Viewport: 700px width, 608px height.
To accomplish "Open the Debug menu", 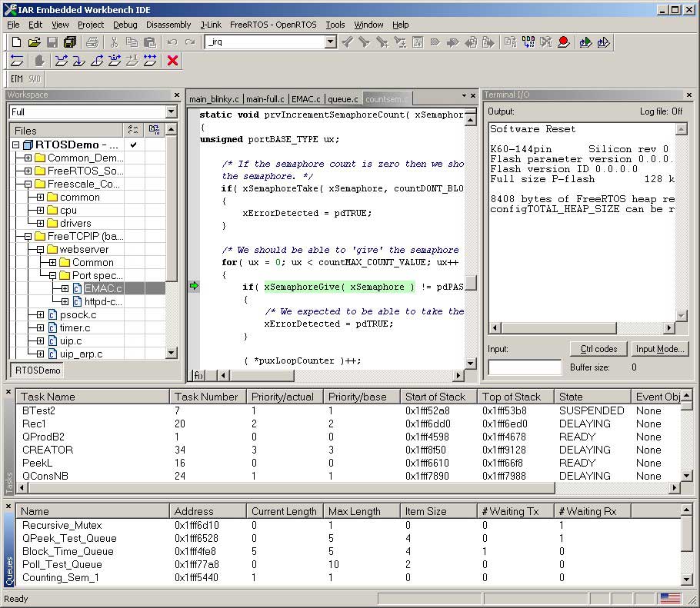I will (125, 25).
